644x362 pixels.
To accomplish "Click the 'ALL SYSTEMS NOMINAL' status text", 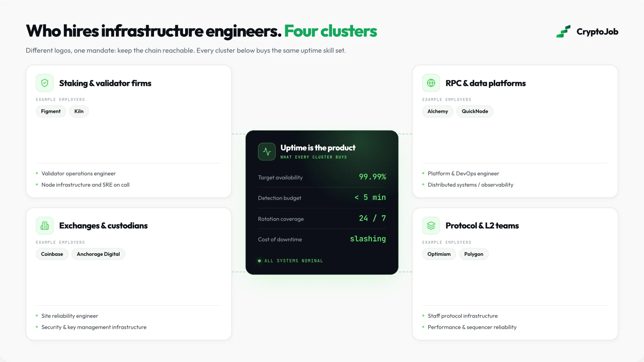I will click(294, 261).
